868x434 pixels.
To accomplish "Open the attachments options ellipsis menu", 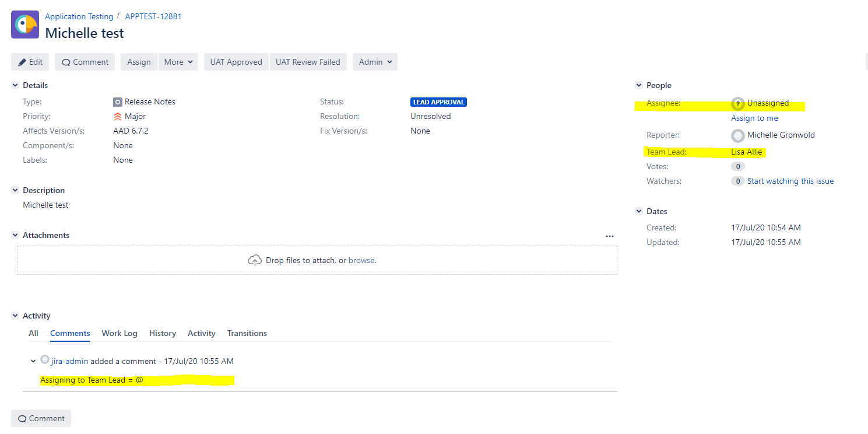I will click(610, 236).
